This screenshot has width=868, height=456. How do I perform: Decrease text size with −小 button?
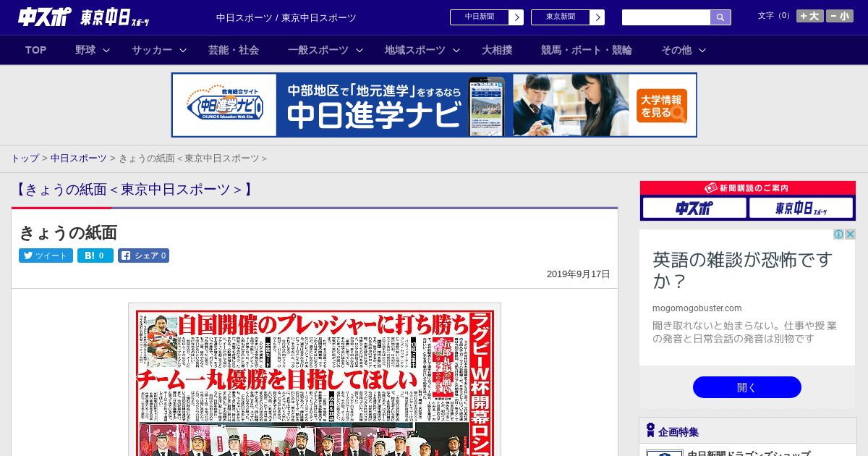840,16
